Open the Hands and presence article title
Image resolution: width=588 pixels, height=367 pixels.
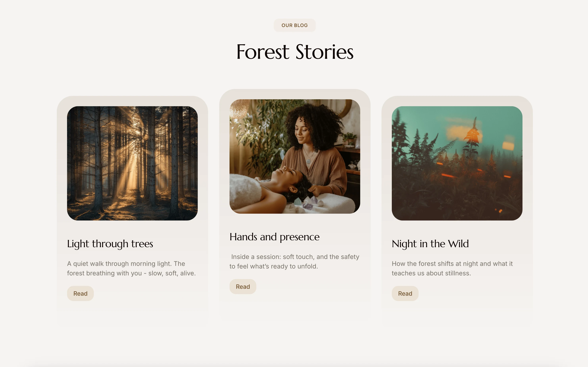coord(275,237)
